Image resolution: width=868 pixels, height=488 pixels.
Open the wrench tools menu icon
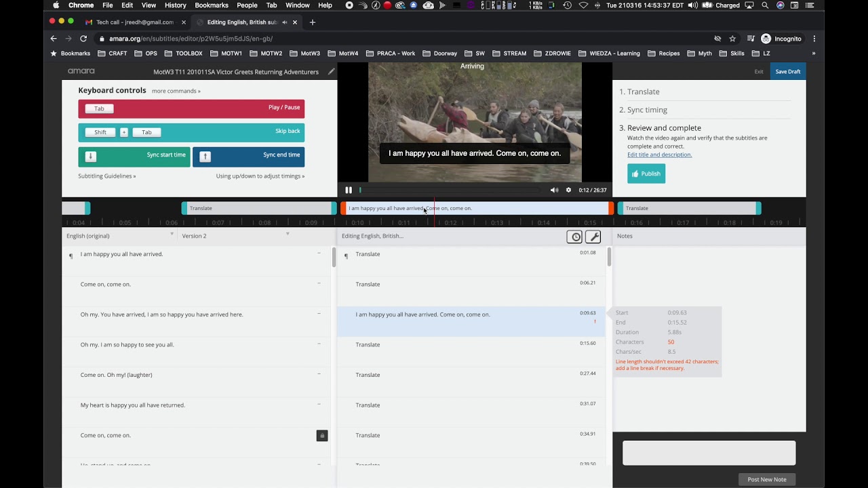click(x=593, y=237)
